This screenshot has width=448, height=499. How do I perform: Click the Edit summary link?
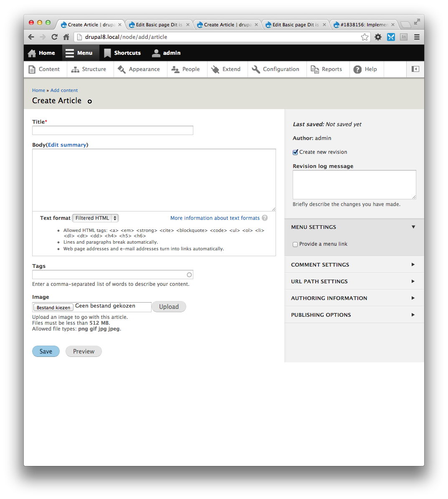[67, 145]
